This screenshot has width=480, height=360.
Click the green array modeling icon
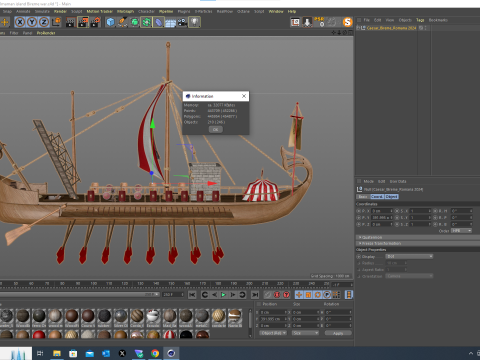point(146,22)
